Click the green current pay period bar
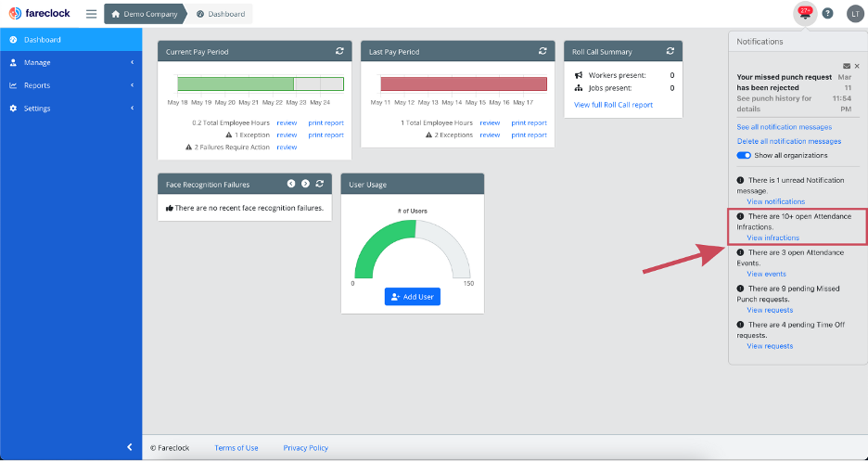Viewport: 868px width, 462px height. click(x=236, y=83)
